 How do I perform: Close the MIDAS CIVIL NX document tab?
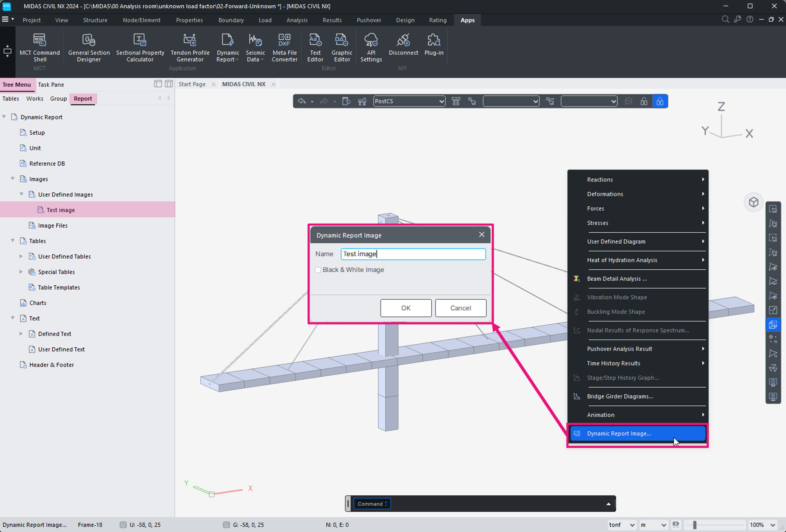tap(273, 84)
